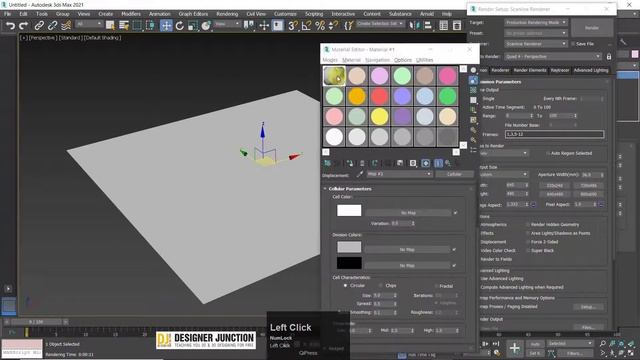Click the Setup button for bitmap paging
This screenshot has width=640, height=360.
click(x=588, y=307)
